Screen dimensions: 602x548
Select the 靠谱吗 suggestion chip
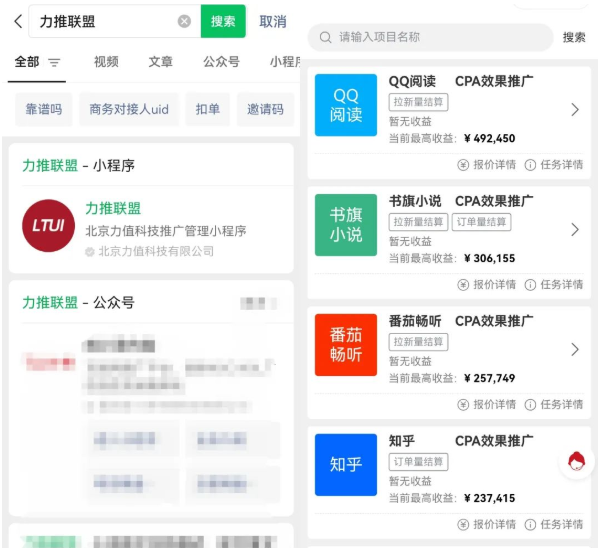pyautogui.click(x=43, y=110)
